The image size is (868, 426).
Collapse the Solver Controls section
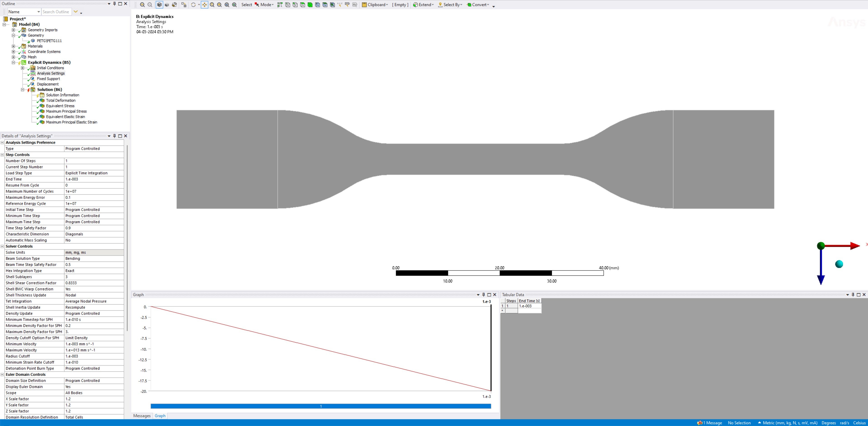[x=2, y=246]
